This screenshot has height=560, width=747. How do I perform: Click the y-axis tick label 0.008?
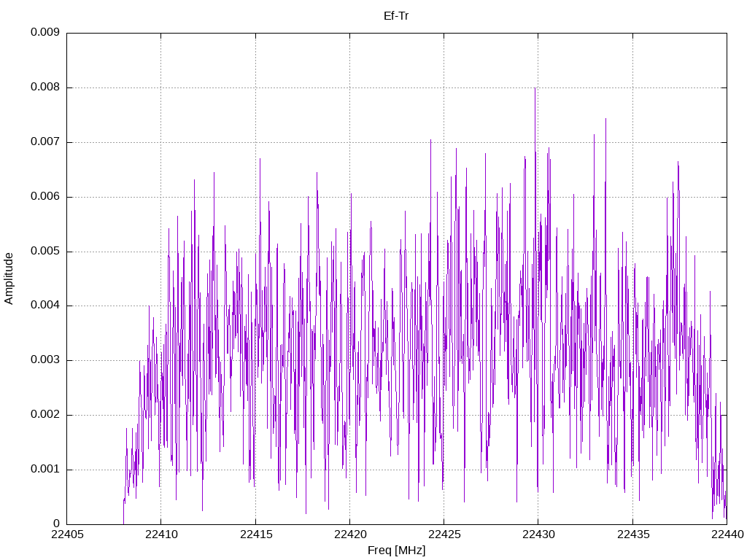(x=45, y=87)
